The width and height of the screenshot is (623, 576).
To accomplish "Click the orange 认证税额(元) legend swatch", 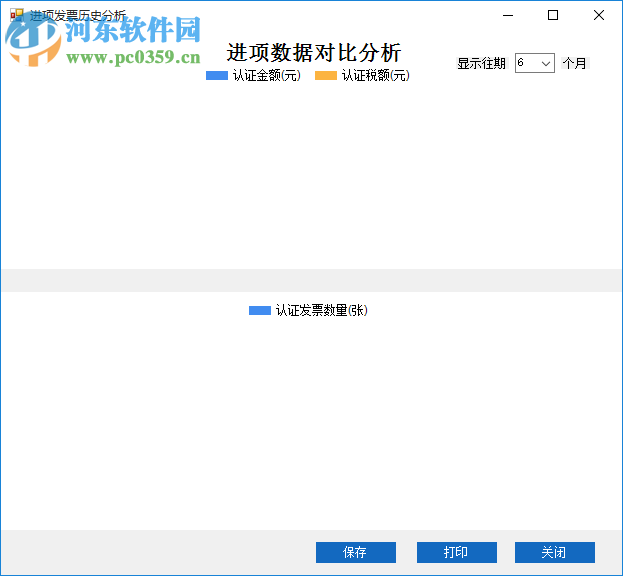I will (x=325, y=75).
